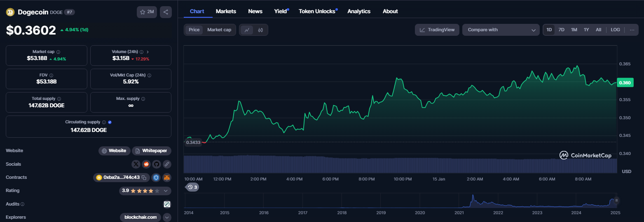Click the 5.92% Vol/Mkt Cap value
The image size is (644, 222).
coord(131,82)
